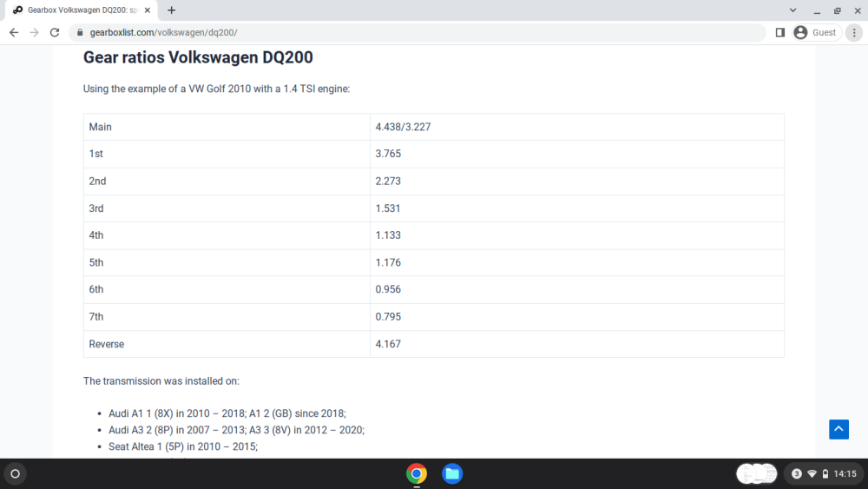Viewport: 868px width, 489px height.
Task: Open the ChromeOS launcher
Action: tap(16, 474)
